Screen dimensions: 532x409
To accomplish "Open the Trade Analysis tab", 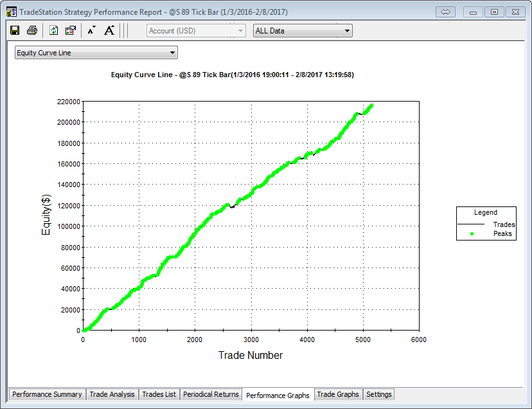I will [x=112, y=394].
